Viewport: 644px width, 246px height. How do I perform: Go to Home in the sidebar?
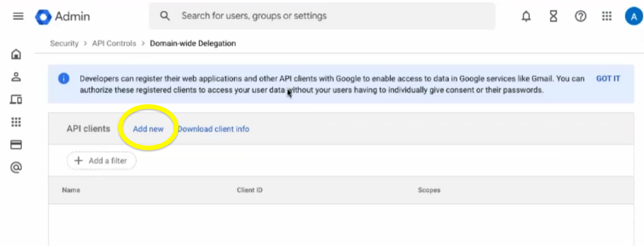pos(16,54)
